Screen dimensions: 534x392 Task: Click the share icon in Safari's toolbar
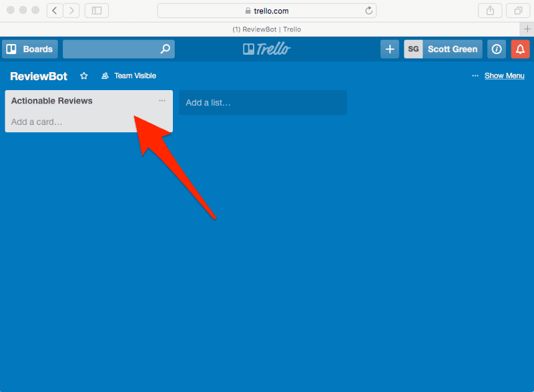(490, 11)
